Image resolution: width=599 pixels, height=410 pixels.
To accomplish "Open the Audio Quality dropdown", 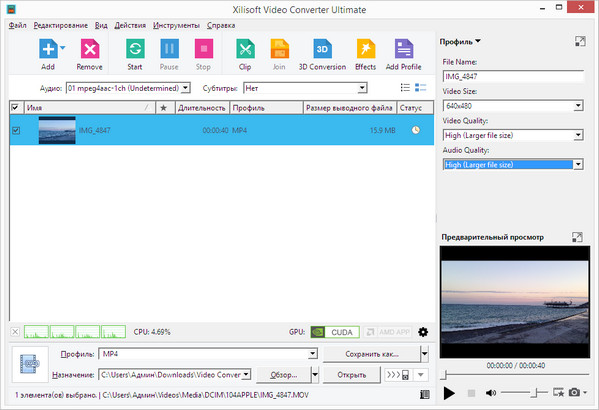I will (578, 165).
